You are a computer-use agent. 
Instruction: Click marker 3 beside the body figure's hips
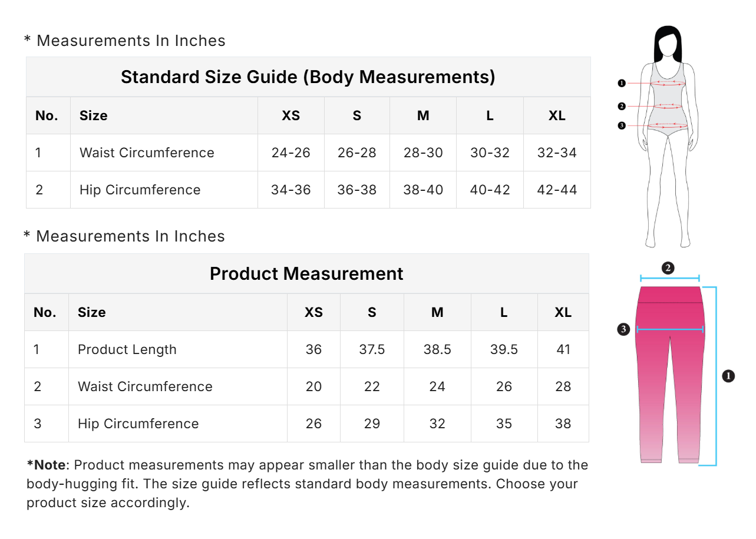click(621, 125)
